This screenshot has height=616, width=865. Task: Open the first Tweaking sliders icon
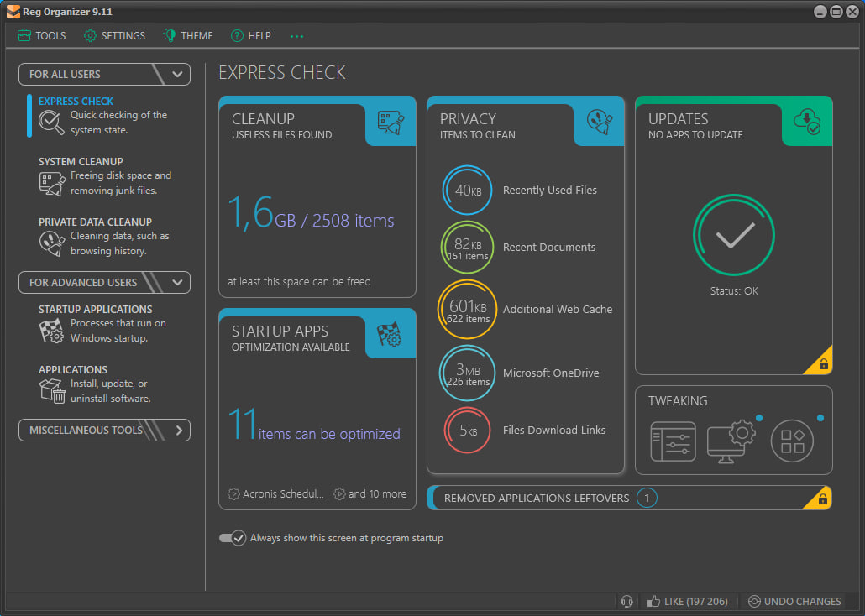[673, 441]
